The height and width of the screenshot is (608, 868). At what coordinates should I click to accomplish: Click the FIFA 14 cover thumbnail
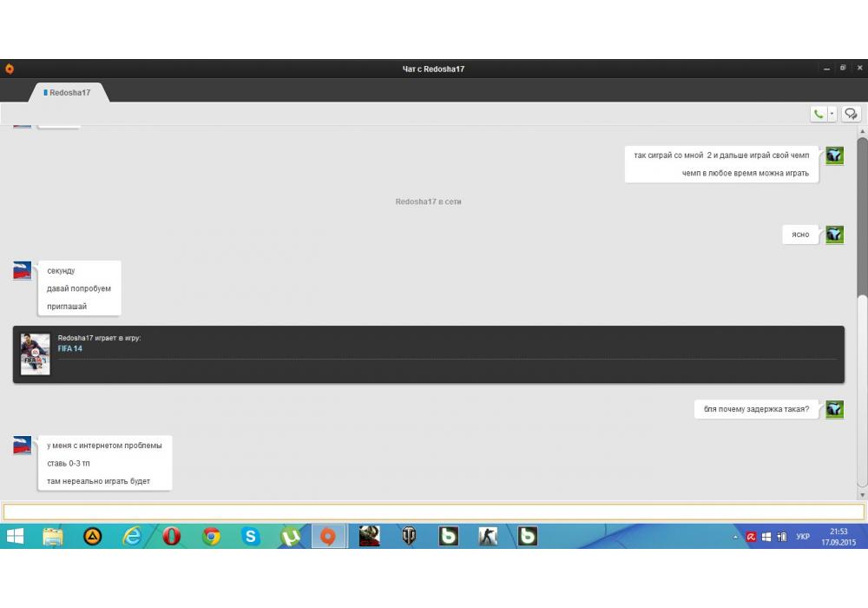[35, 354]
